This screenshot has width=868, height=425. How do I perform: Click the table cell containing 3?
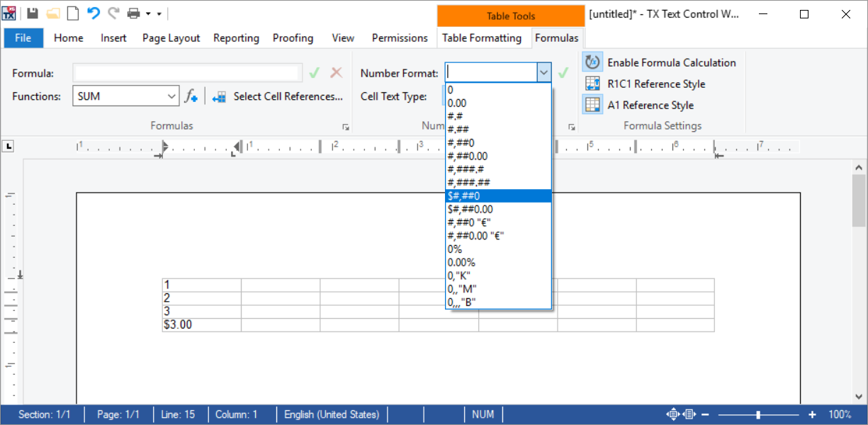coord(202,312)
